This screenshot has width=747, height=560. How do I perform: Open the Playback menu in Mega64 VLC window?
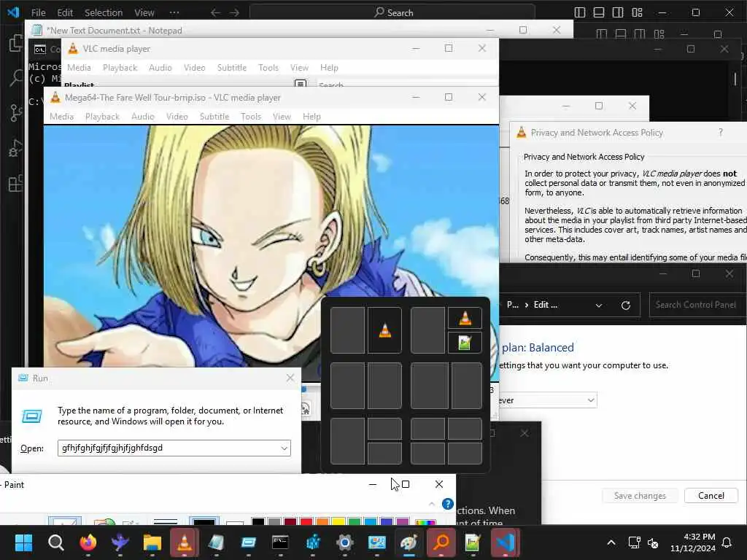(102, 117)
